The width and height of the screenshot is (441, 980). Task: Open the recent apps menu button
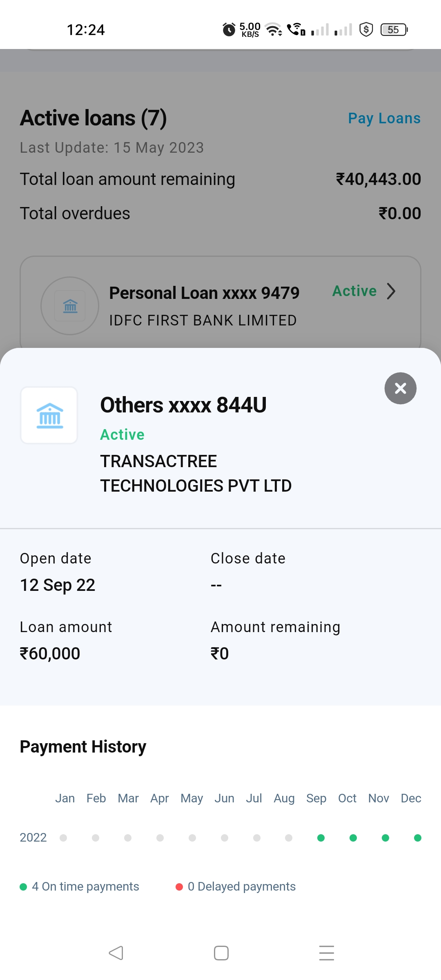(326, 953)
